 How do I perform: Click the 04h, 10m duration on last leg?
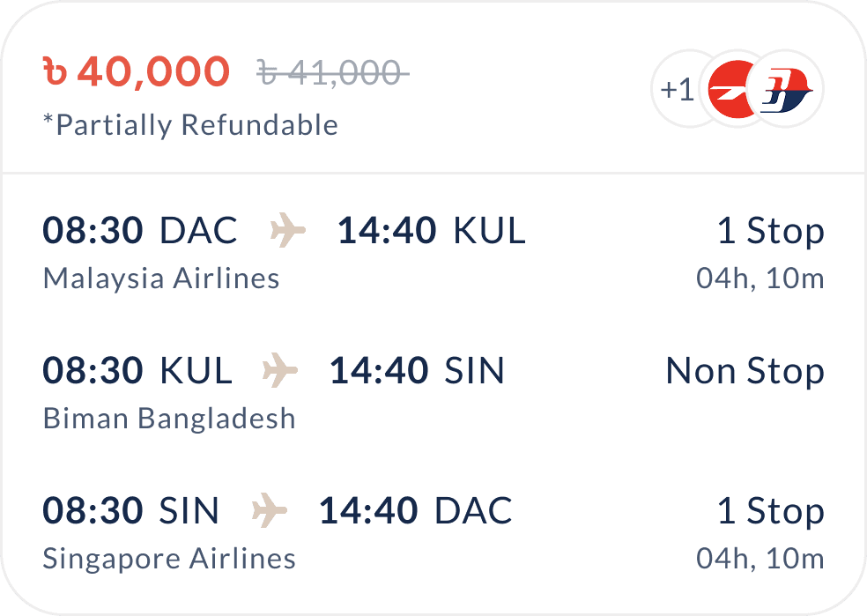click(760, 559)
